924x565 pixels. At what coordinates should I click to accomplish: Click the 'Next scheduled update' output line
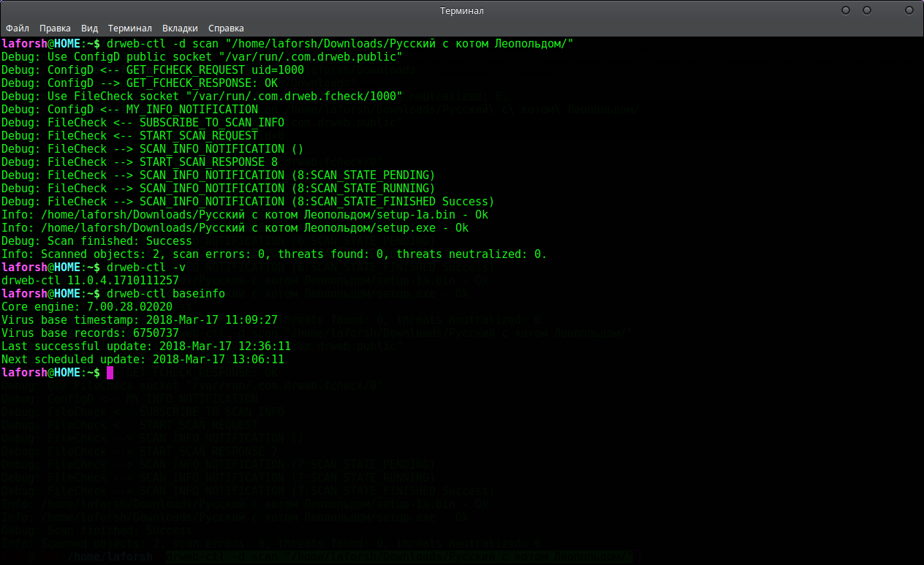click(x=143, y=360)
